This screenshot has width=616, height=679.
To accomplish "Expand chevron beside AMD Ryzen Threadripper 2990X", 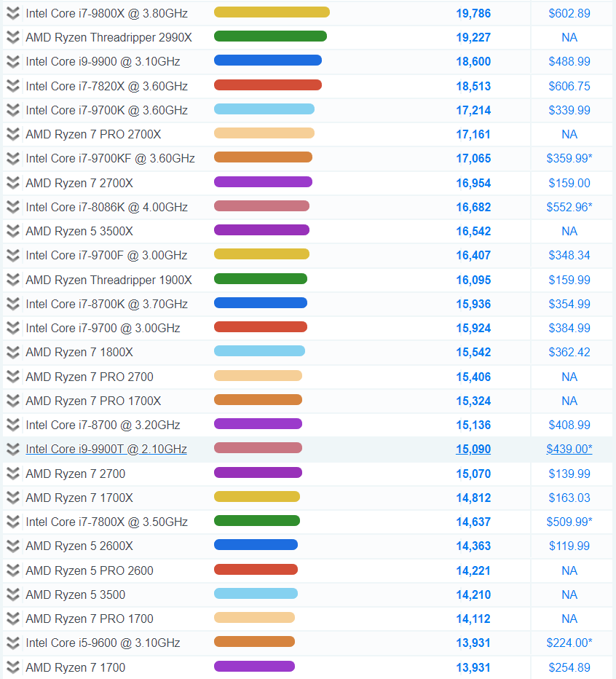I will pyautogui.click(x=13, y=38).
